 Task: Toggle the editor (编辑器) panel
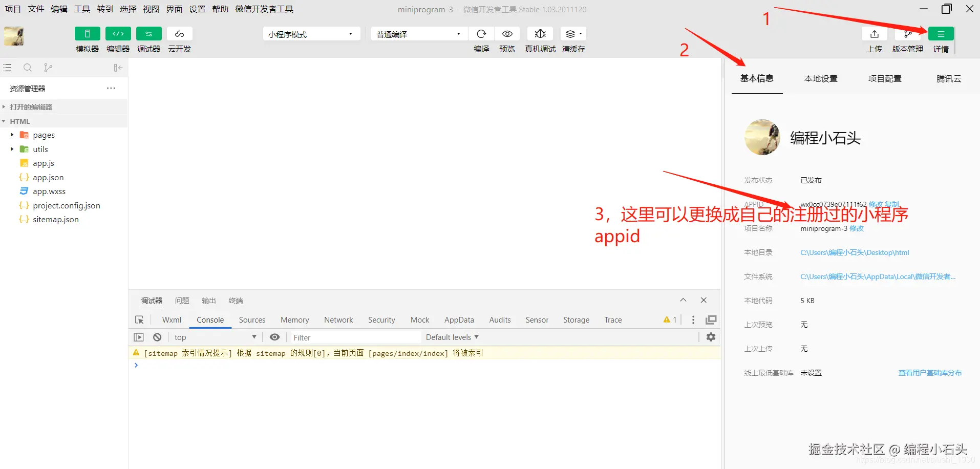point(118,34)
